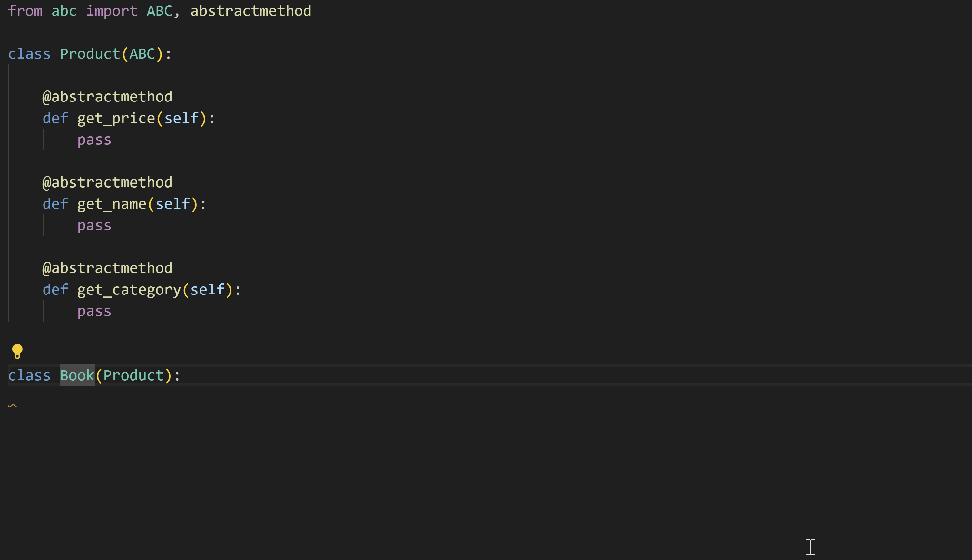
Task: Click Product inside the Book class parentheses
Action: (x=133, y=375)
